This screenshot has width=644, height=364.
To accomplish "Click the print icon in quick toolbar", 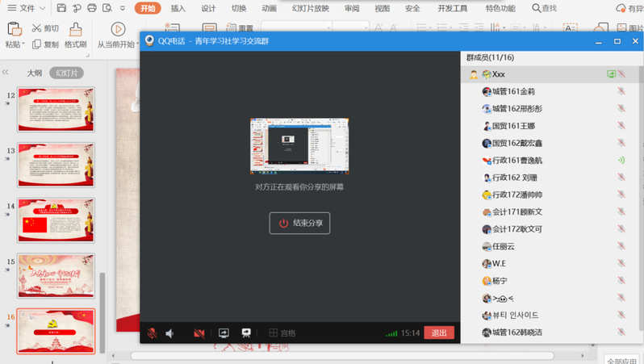I will (x=92, y=8).
